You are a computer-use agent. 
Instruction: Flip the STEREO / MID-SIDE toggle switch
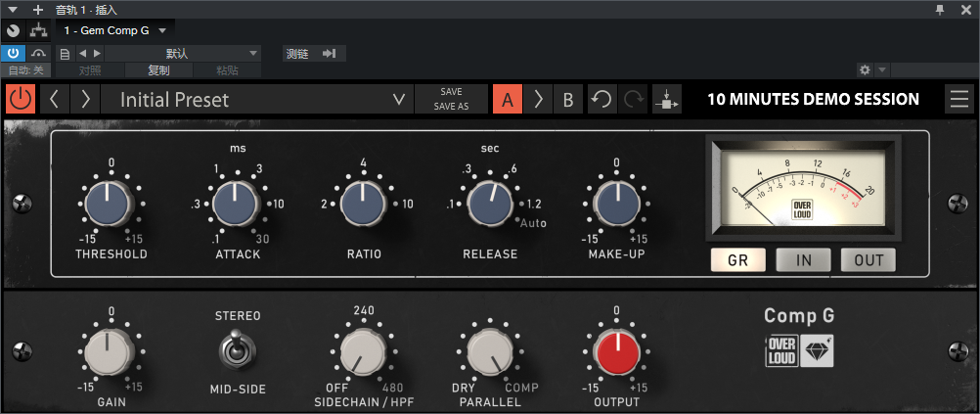pos(237,350)
